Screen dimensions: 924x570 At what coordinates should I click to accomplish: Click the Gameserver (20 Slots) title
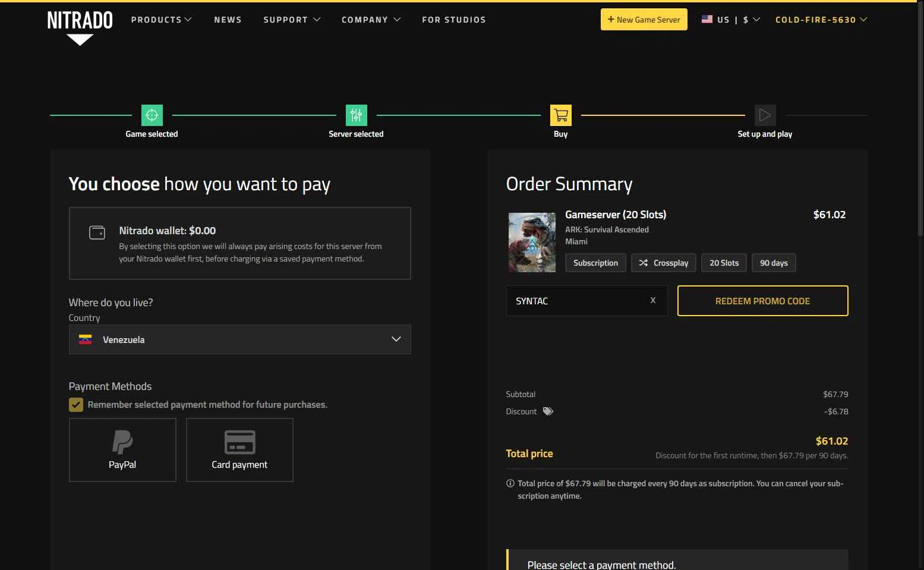tap(616, 215)
